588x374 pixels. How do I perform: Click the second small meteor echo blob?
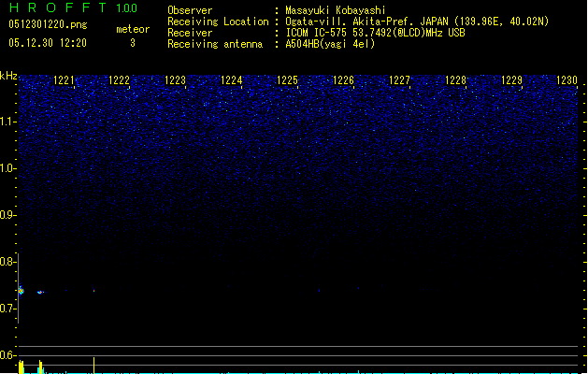tap(40, 292)
